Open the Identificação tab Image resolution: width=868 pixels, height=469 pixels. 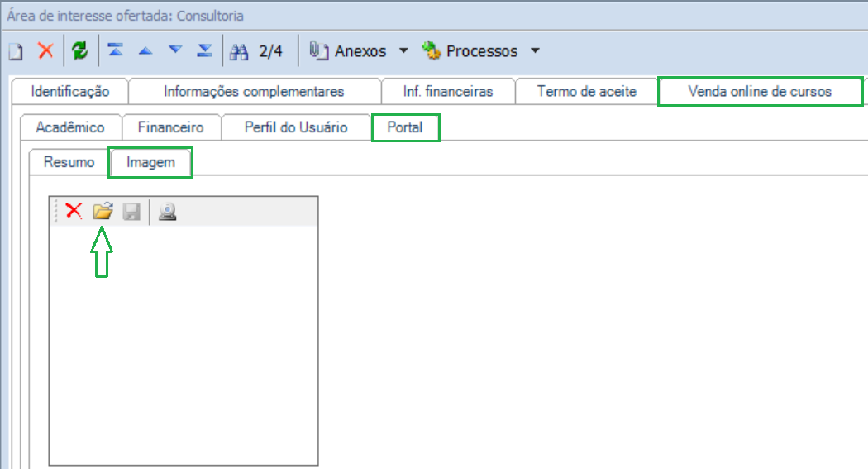(70, 91)
